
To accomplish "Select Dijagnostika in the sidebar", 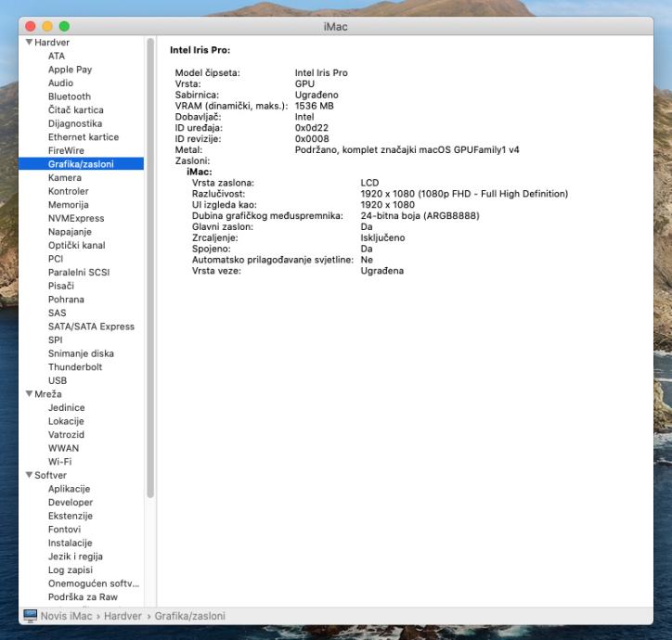I will (75, 123).
